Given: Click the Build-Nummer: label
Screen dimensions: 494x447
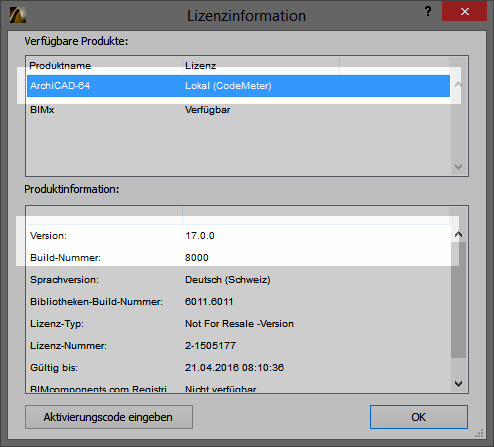Looking at the screenshot, I should pos(65,258).
